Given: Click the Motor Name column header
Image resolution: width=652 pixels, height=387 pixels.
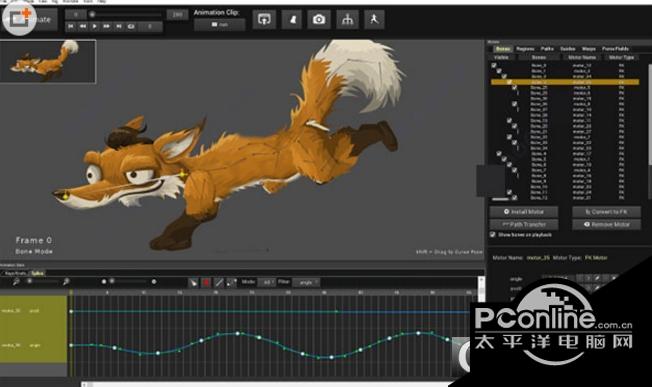Looking at the screenshot, I should (582, 57).
